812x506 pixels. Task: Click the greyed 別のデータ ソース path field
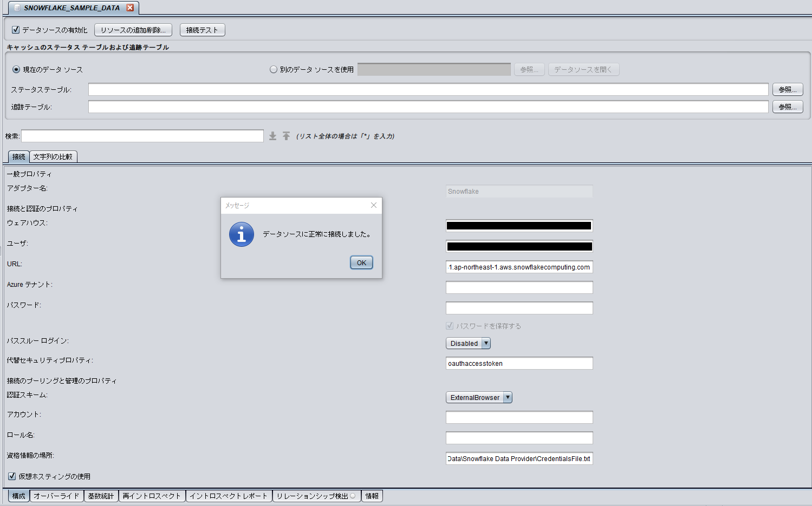[434, 69]
